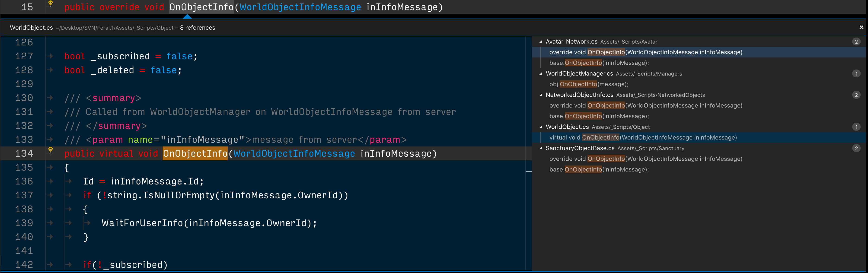The height and width of the screenshot is (273, 868).
Task: Collapse the NetworkedObjectInfo.cs reference group
Action: [541, 95]
